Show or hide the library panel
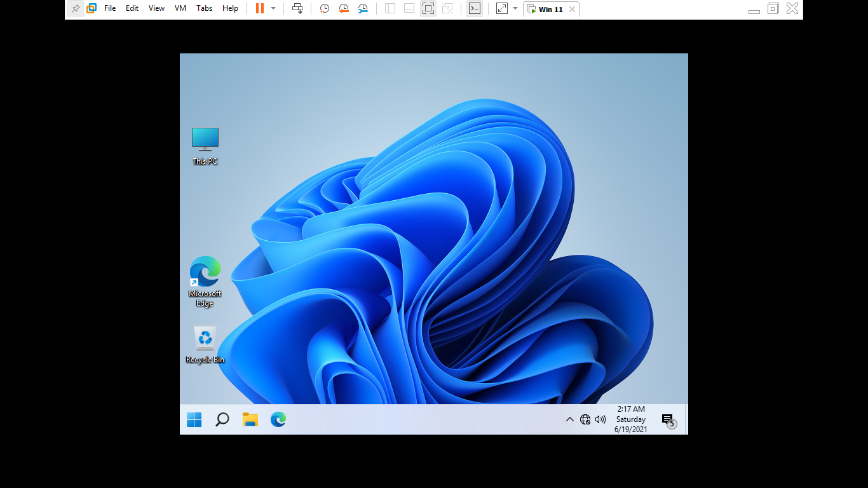This screenshot has width=868, height=488. click(390, 9)
